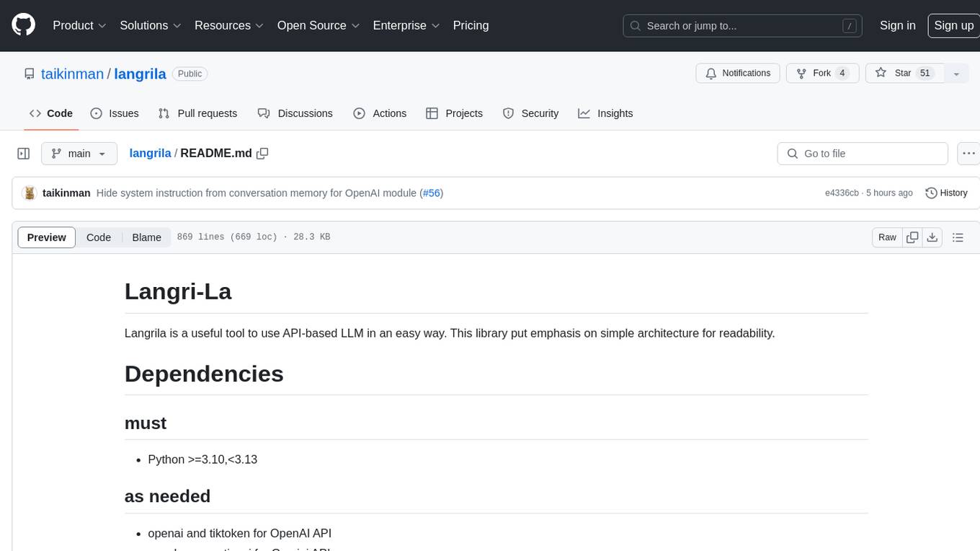
Task: Copy raw file contents
Action: pos(912,237)
